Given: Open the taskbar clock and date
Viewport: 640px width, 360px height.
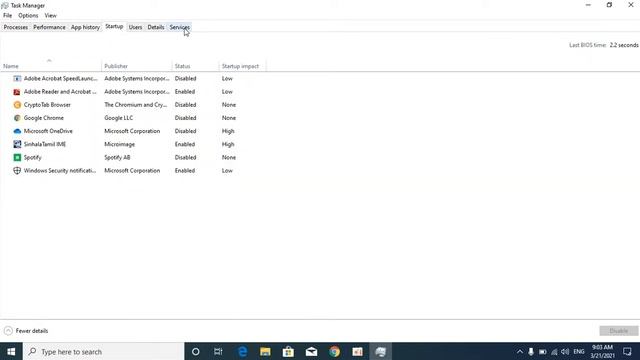Looking at the screenshot, I should coord(602,351).
